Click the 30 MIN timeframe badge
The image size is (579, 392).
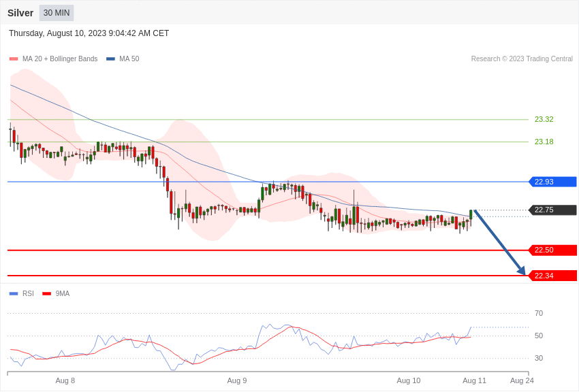pos(57,13)
